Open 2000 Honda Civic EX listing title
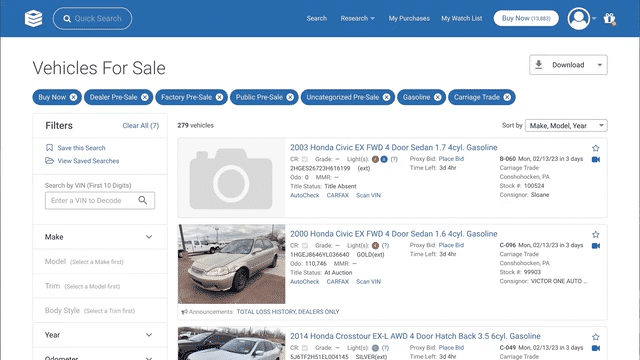The image size is (640, 360). point(393,234)
